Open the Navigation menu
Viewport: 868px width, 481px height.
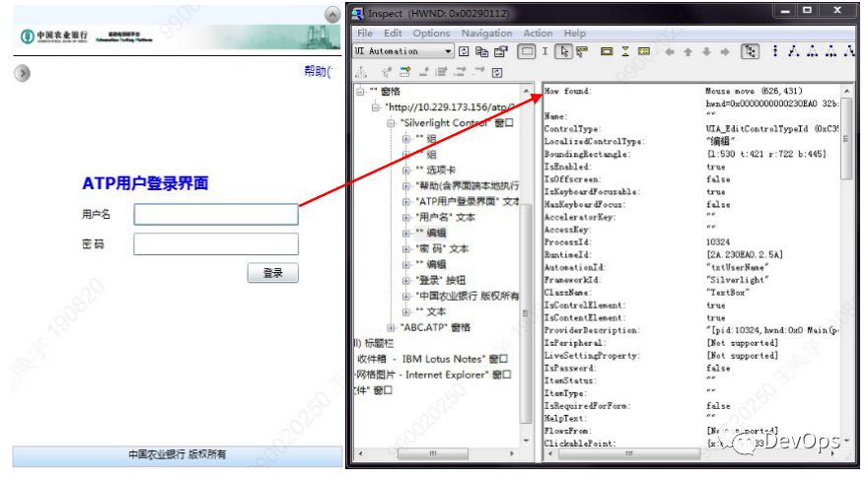[x=486, y=34]
